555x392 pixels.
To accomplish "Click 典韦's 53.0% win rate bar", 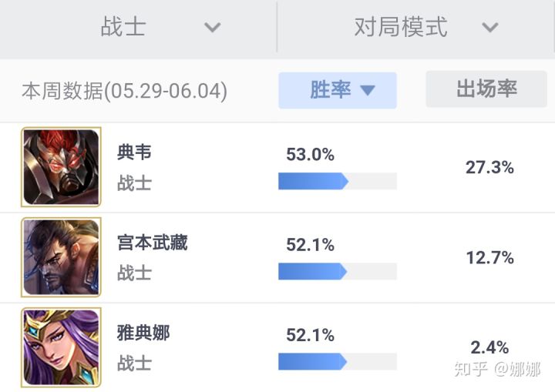I will tap(337, 181).
